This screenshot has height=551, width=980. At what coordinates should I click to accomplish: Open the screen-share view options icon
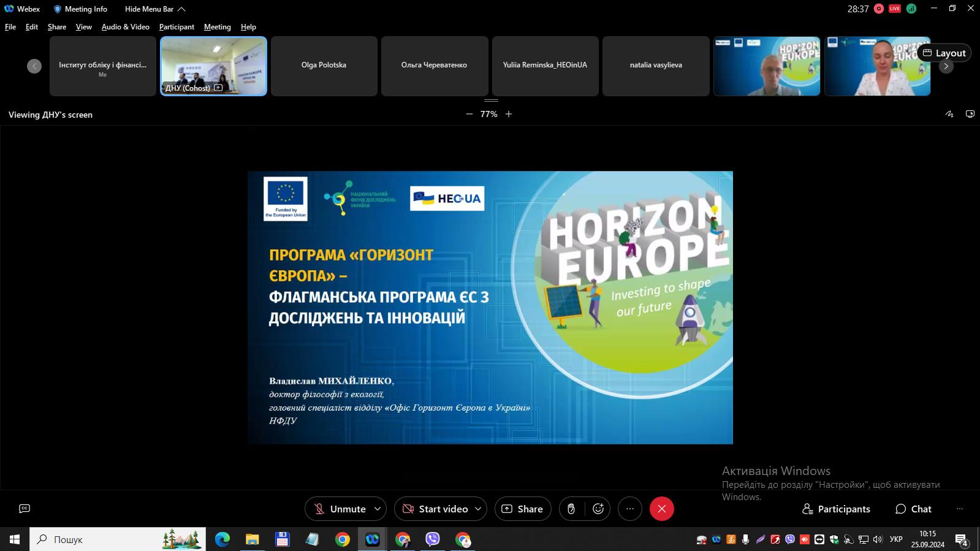[x=970, y=114]
